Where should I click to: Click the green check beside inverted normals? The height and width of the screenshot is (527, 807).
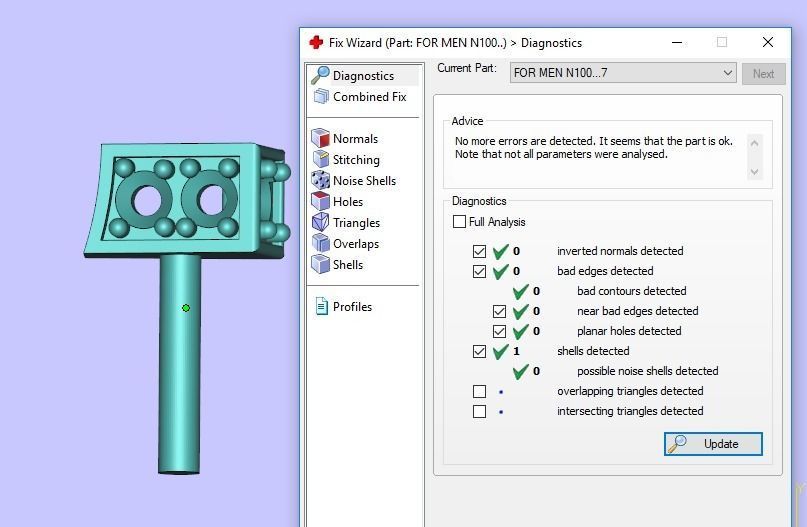pyautogui.click(x=500, y=251)
